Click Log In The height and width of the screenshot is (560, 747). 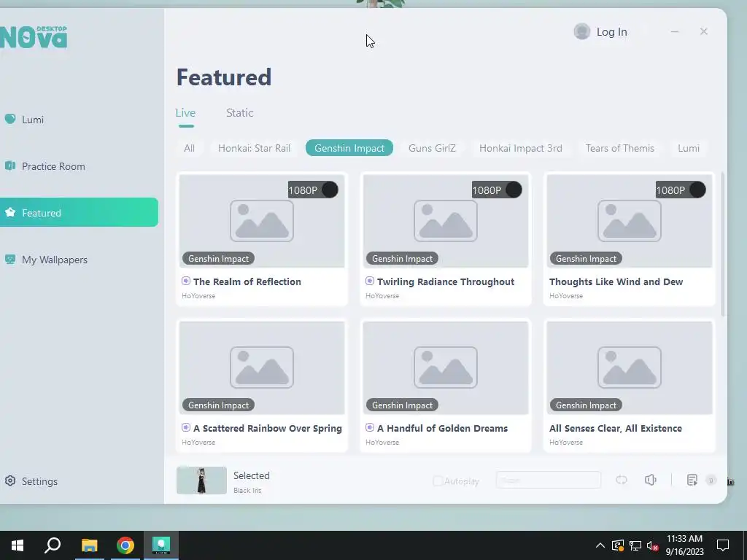tap(612, 32)
